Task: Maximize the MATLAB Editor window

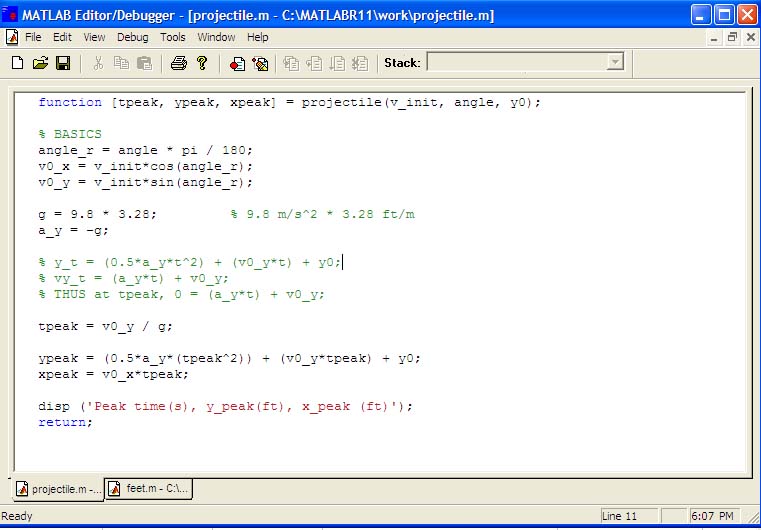Action: coord(725,16)
